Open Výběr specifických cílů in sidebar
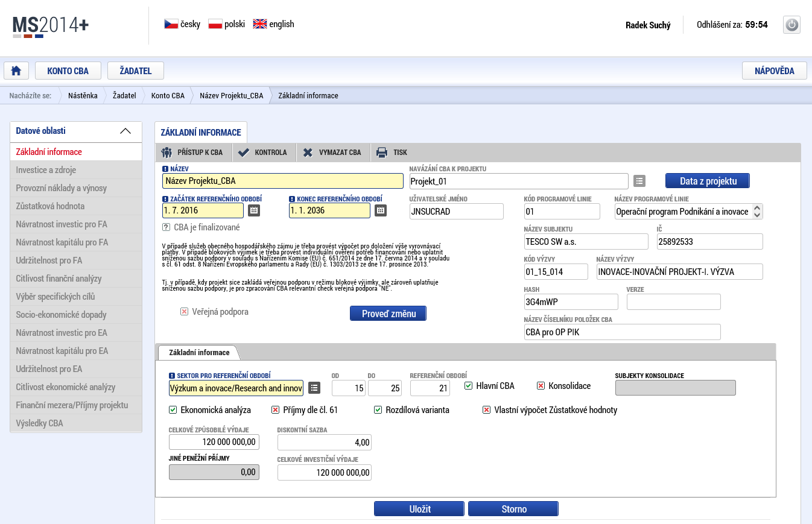 tap(76, 297)
